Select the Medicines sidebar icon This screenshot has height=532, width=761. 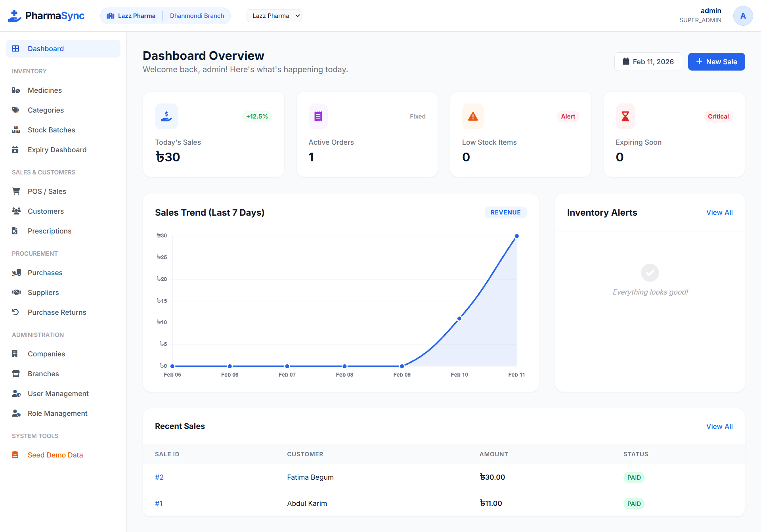(16, 90)
